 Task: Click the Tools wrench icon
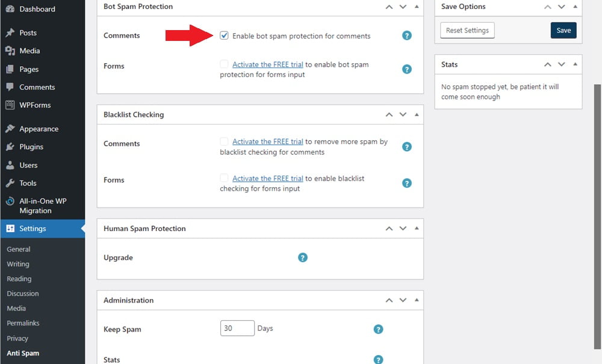tap(10, 183)
